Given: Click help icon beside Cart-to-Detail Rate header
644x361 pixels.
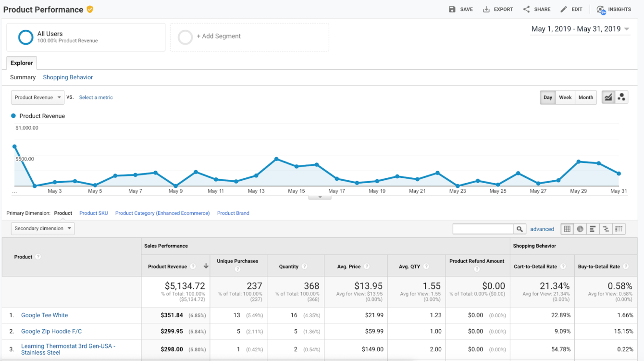Looking at the screenshot, I should [x=563, y=266].
